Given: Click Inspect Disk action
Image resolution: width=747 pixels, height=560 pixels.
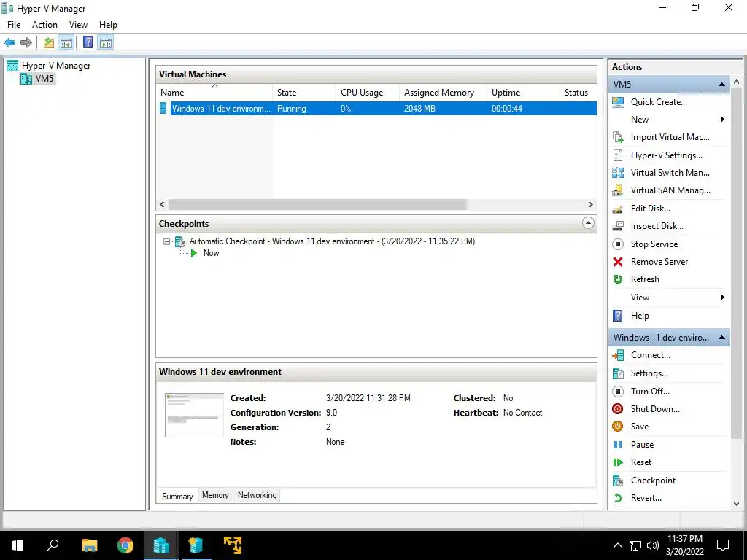Looking at the screenshot, I should point(657,226).
